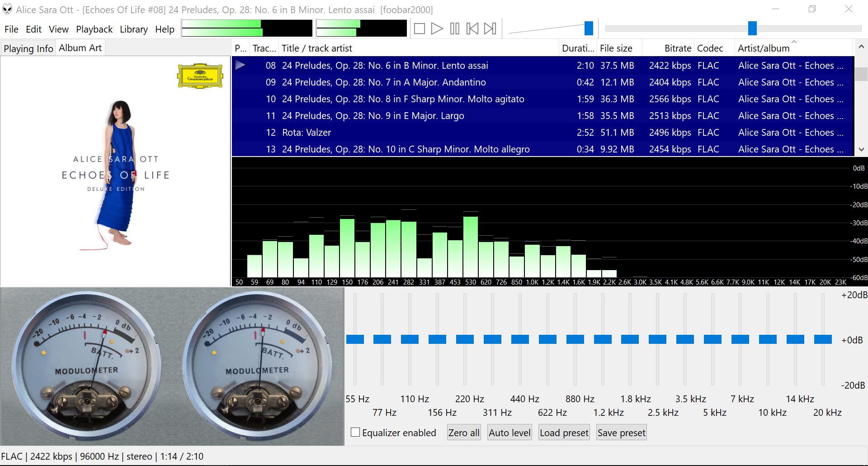868x466 pixels.
Task: Click the 440 Hz equalizer band slider
Action: [x=520, y=339]
